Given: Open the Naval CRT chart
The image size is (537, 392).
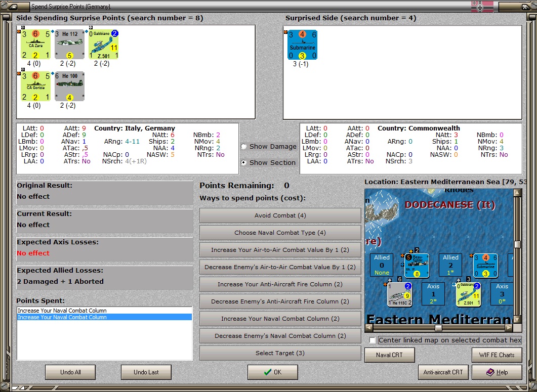Looking at the screenshot, I should tap(389, 355).
